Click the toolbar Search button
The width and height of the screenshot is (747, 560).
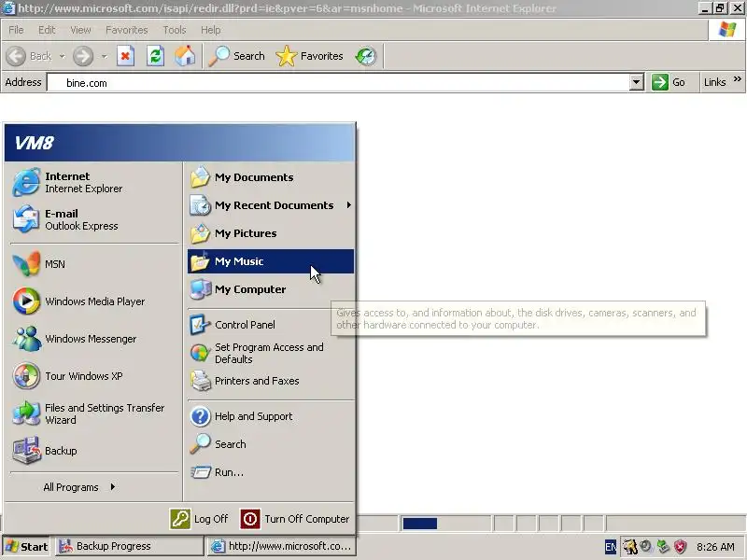236,56
